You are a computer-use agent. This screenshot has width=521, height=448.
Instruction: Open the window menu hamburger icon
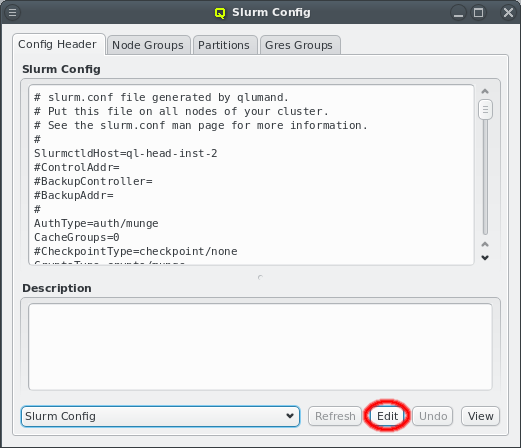pos(12,13)
